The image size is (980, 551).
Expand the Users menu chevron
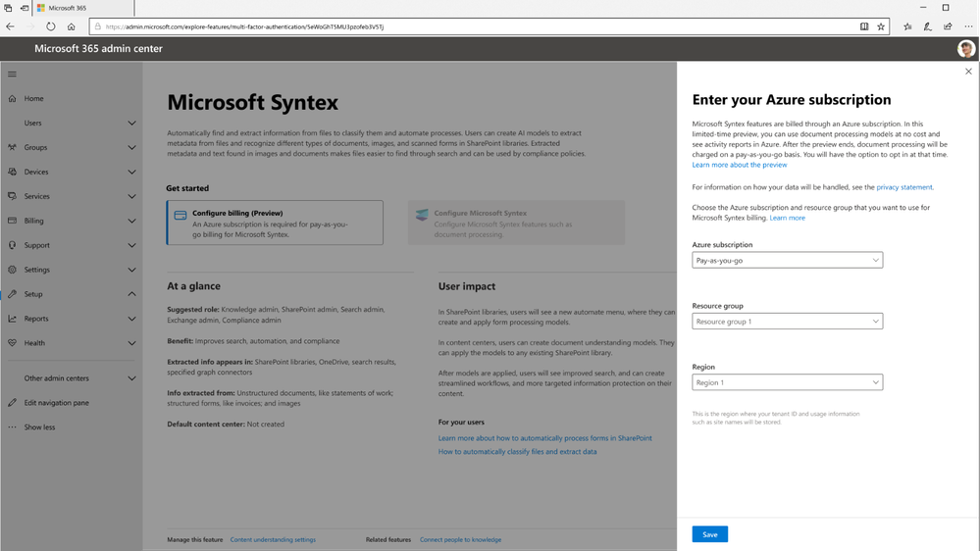pyautogui.click(x=131, y=123)
